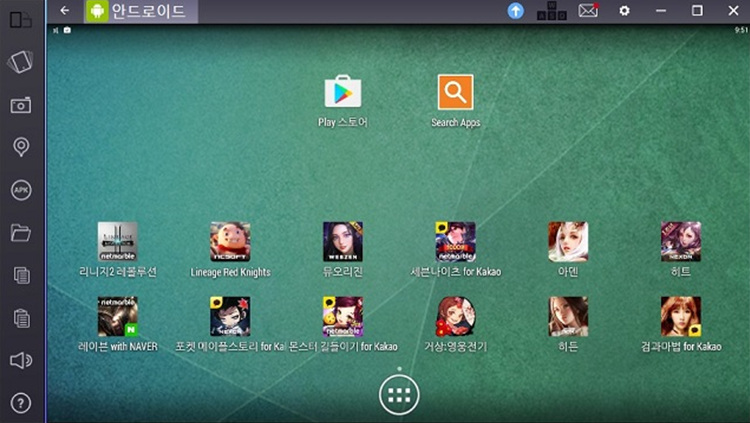Open the file folder sidebar icon
The height and width of the screenshot is (423, 750).
(x=21, y=233)
